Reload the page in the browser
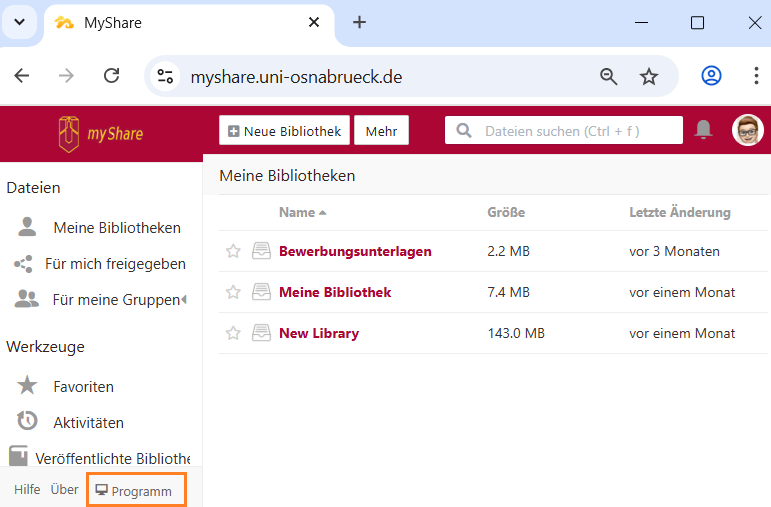 click(x=112, y=77)
